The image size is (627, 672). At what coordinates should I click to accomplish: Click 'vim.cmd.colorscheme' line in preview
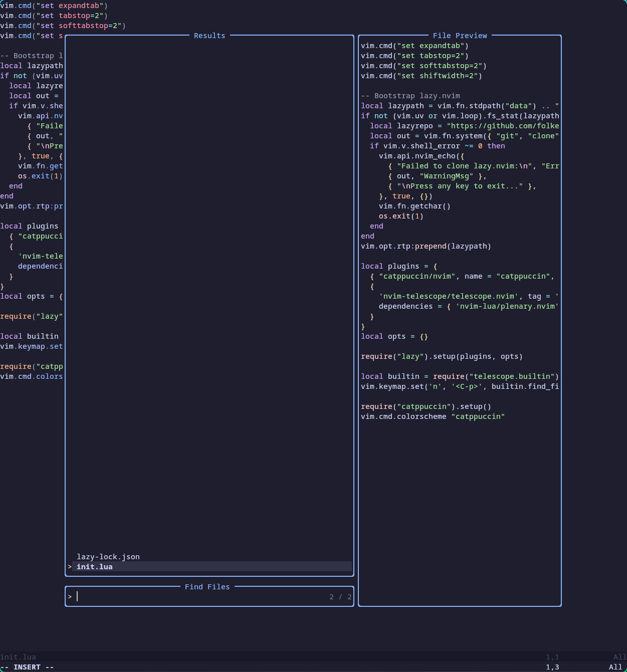tap(433, 416)
